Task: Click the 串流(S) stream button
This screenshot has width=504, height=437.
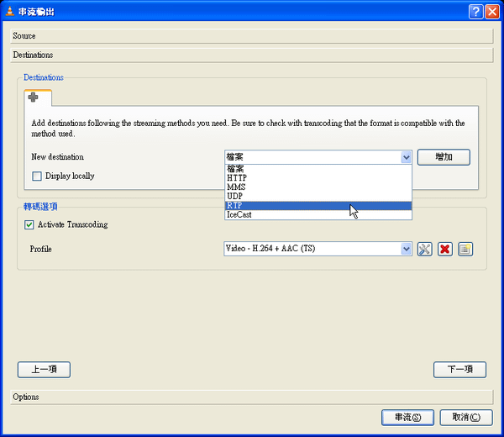Action: (x=407, y=418)
